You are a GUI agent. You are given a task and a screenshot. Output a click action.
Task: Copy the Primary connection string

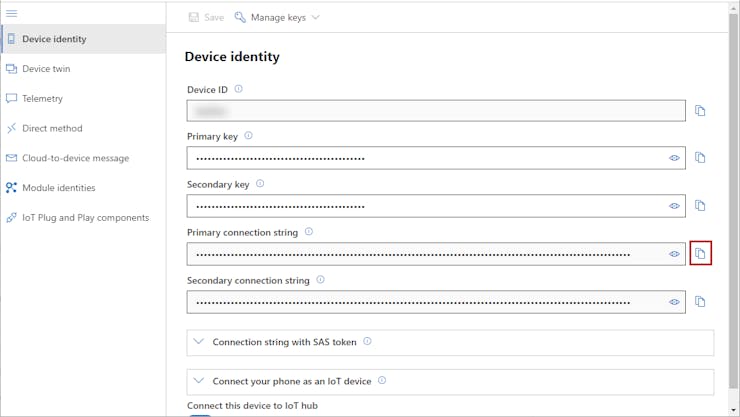pyautogui.click(x=700, y=254)
